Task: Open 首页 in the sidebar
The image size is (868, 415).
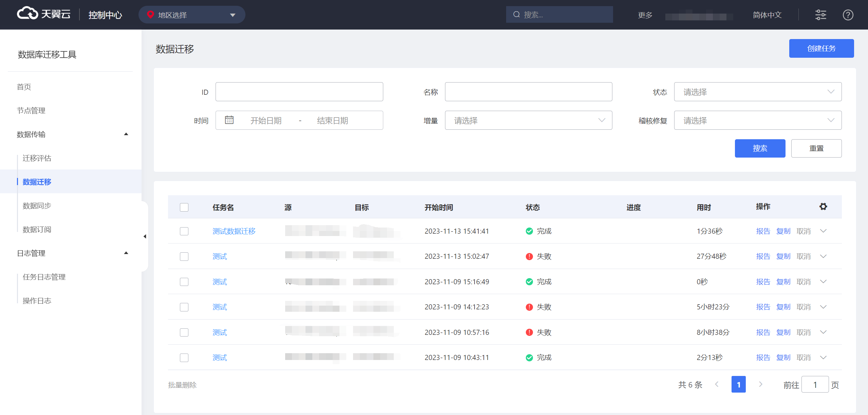Action: [24, 87]
